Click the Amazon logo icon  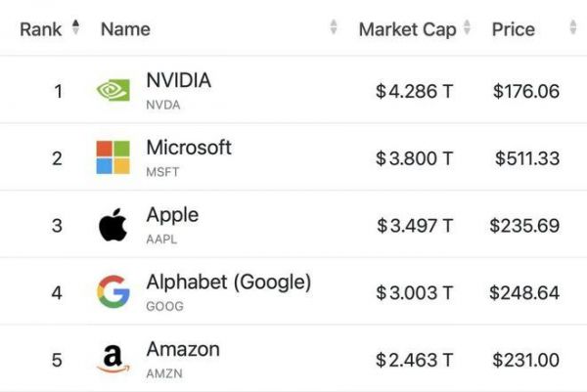pyautogui.click(x=113, y=359)
